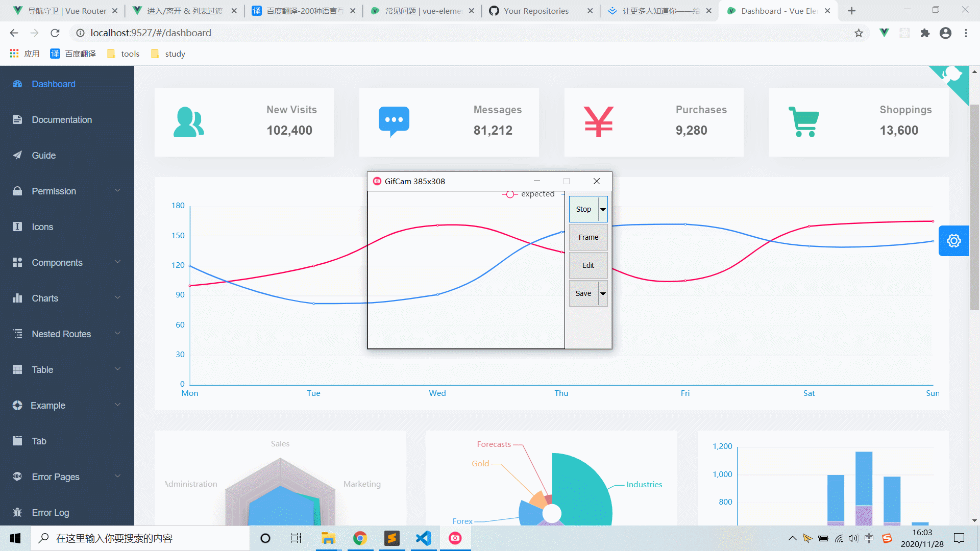980x551 pixels.
Task: Open the Documentation sidebar item
Action: 62,120
